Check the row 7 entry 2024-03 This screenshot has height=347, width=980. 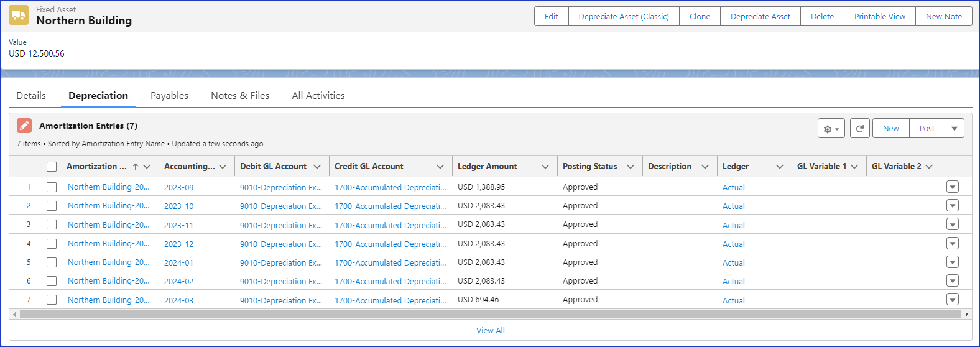pyautogui.click(x=52, y=300)
